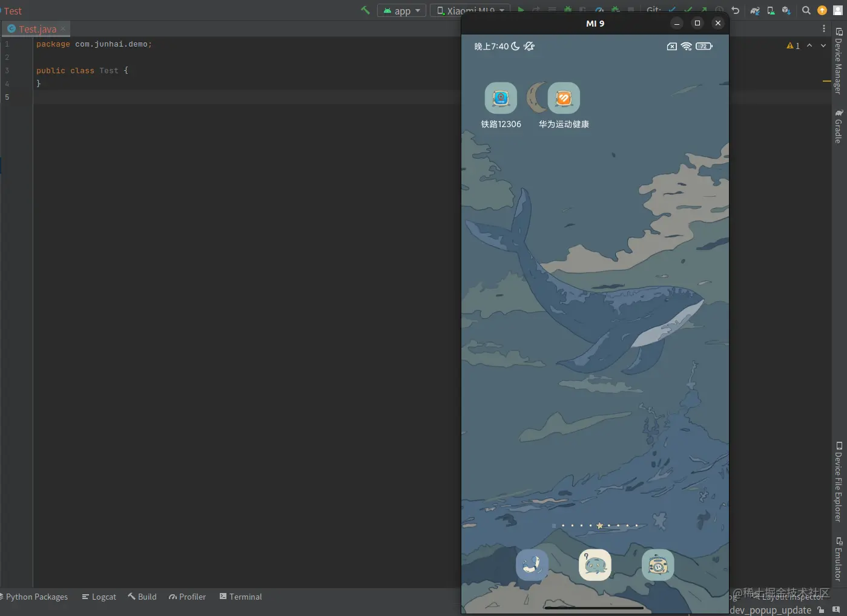
Task: Open the Gradle side panel tab
Action: [x=839, y=126]
